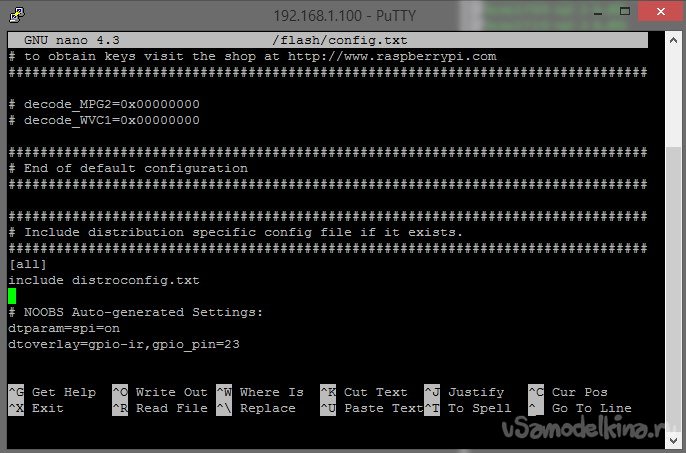Maximize the PuTTY window
Screen dimensions: 686x453
point(625,12)
